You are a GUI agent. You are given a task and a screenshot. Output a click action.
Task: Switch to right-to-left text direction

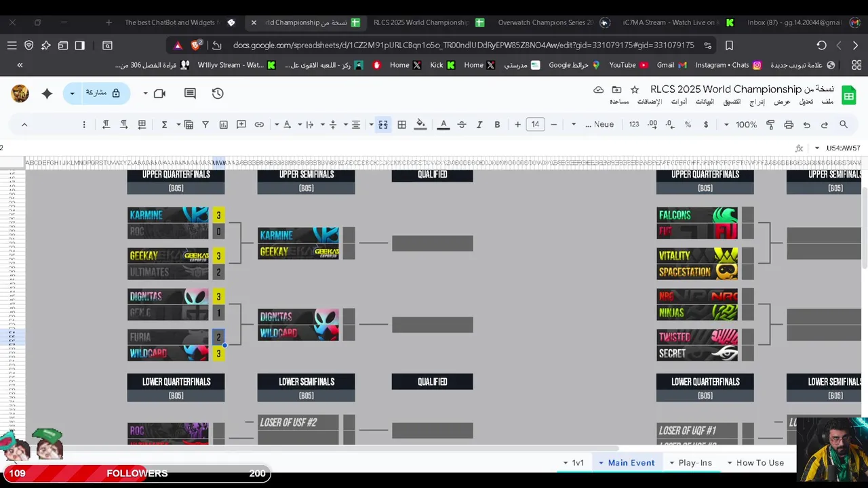click(x=106, y=125)
